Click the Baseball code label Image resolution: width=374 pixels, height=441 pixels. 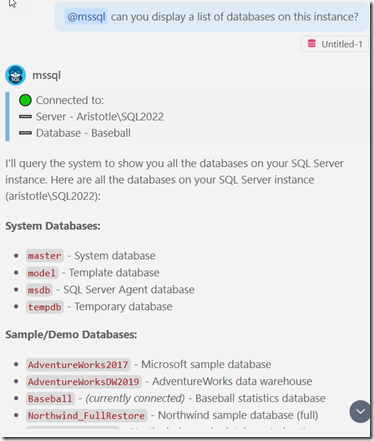(x=50, y=399)
